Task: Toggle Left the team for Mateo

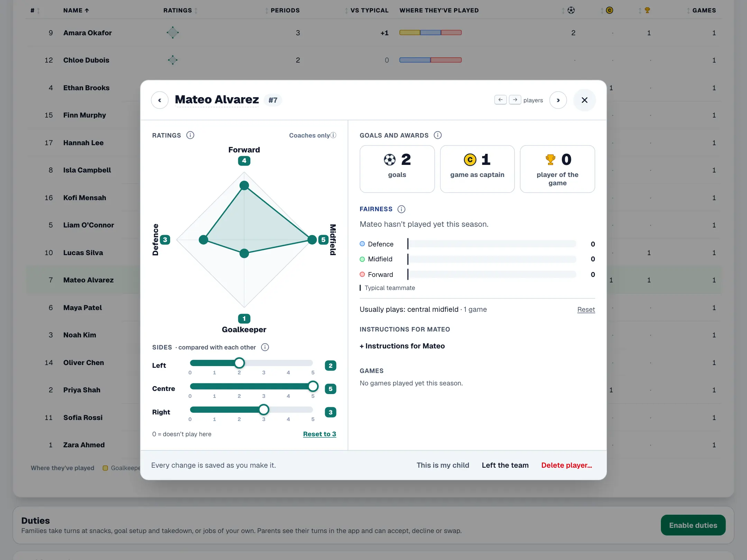Action: coord(505,465)
